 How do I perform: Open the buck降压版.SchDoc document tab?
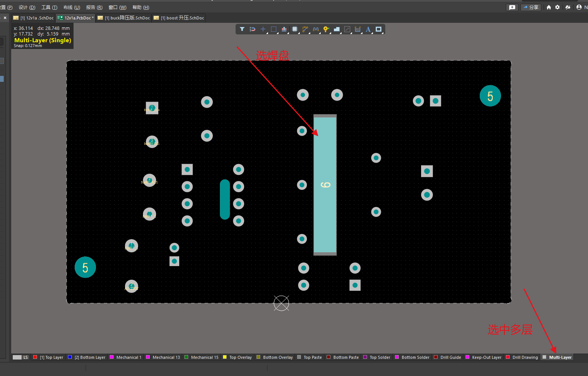(x=124, y=18)
